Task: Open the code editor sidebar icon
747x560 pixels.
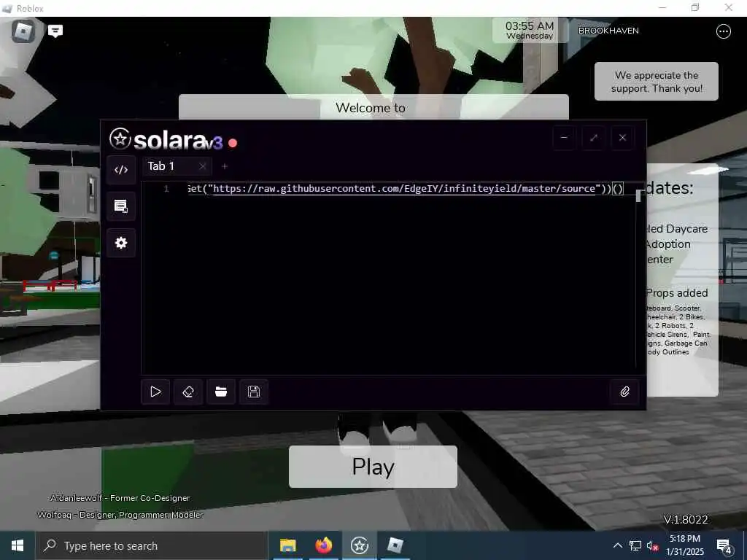Action: [x=121, y=169]
